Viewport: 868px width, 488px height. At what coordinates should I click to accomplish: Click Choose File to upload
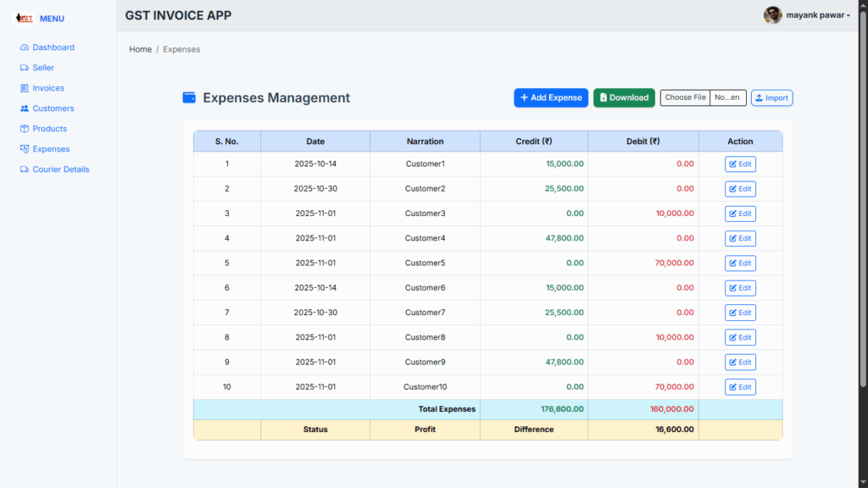[685, 97]
